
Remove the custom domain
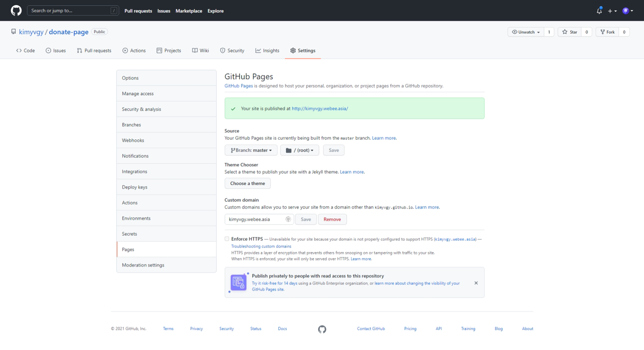[332, 219]
